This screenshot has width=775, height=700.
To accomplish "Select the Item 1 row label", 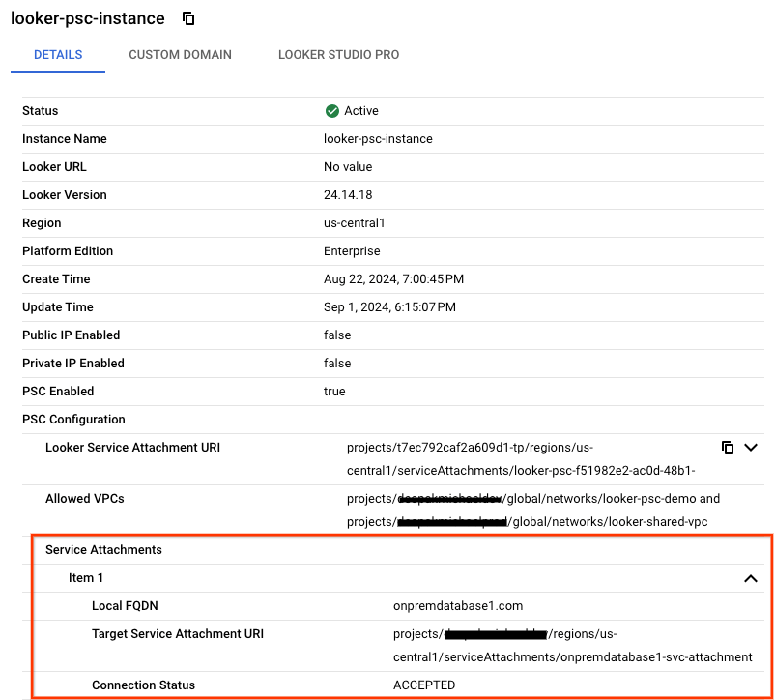I will coord(86,578).
